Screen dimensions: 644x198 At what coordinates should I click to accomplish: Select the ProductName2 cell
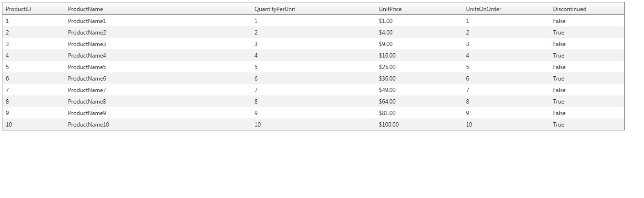[x=87, y=33]
